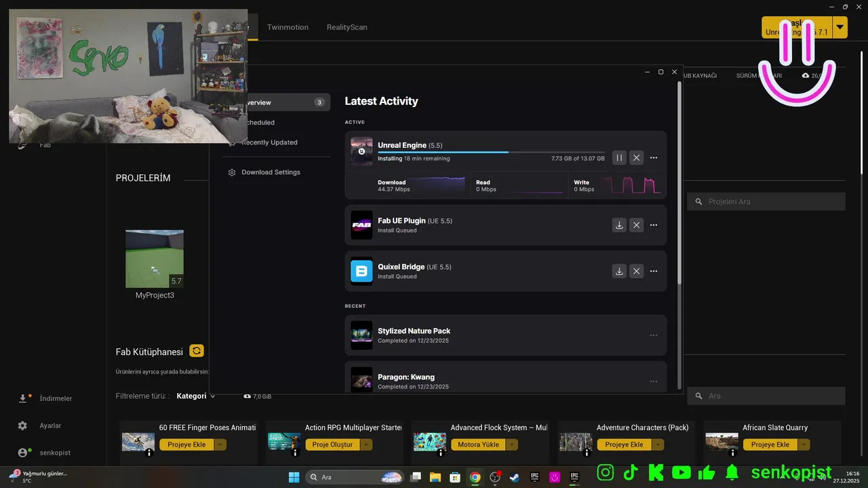The width and height of the screenshot is (868, 488).
Task: Open more options for Quixel Bridge
Action: point(654,271)
